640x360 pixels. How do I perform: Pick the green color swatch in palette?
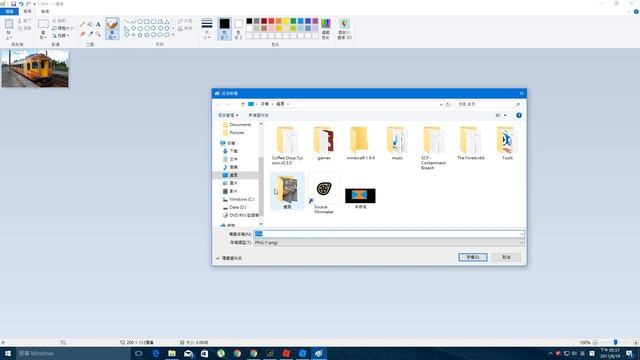(x=293, y=21)
